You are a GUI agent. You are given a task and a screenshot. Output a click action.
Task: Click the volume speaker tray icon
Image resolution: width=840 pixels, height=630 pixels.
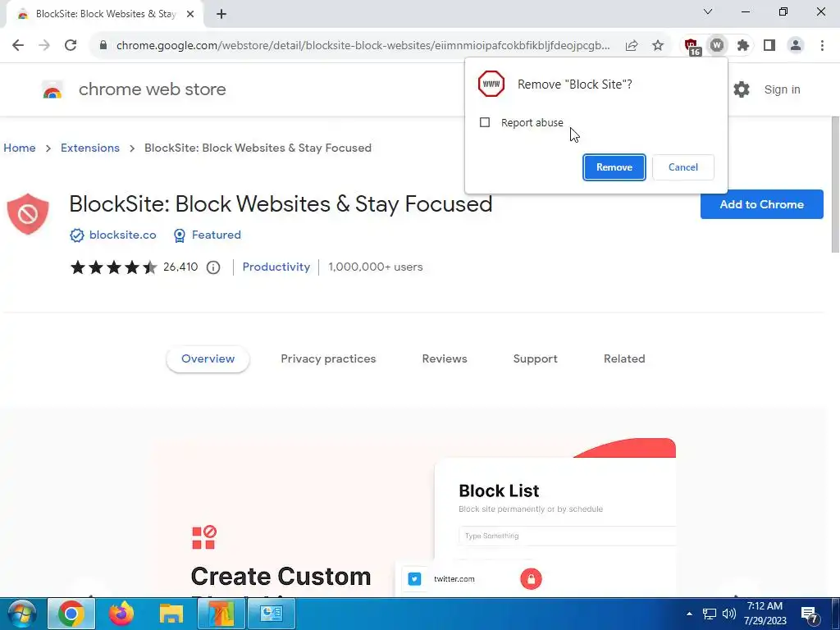click(x=728, y=614)
